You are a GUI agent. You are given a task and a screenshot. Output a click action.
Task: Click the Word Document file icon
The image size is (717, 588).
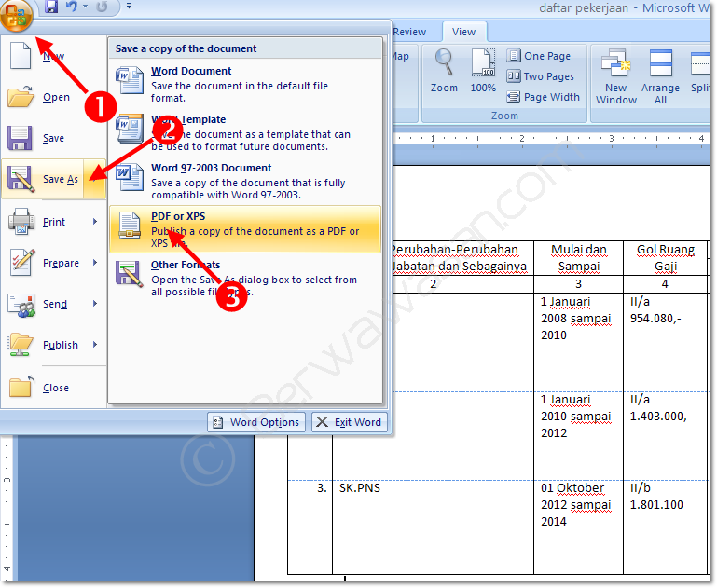click(x=130, y=80)
